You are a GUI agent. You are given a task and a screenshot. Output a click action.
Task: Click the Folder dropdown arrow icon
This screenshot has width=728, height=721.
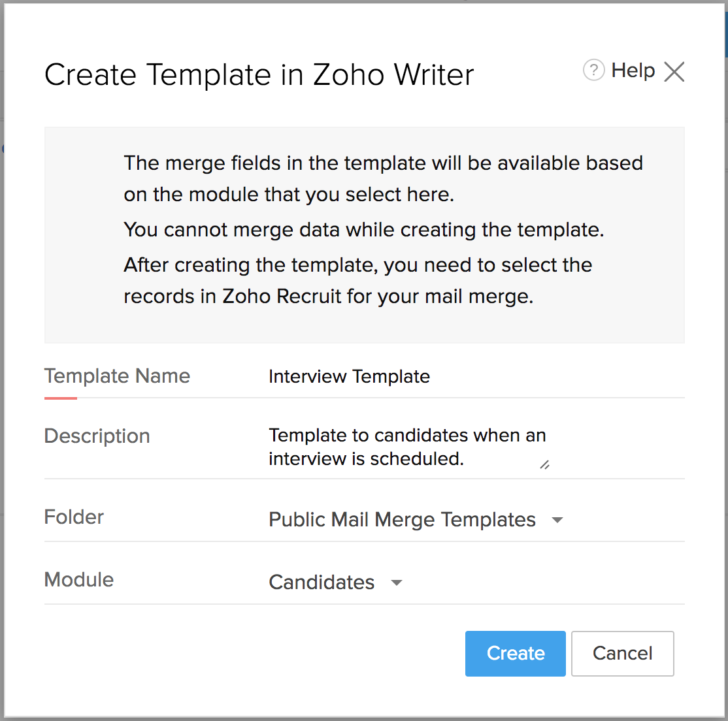point(557,520)
